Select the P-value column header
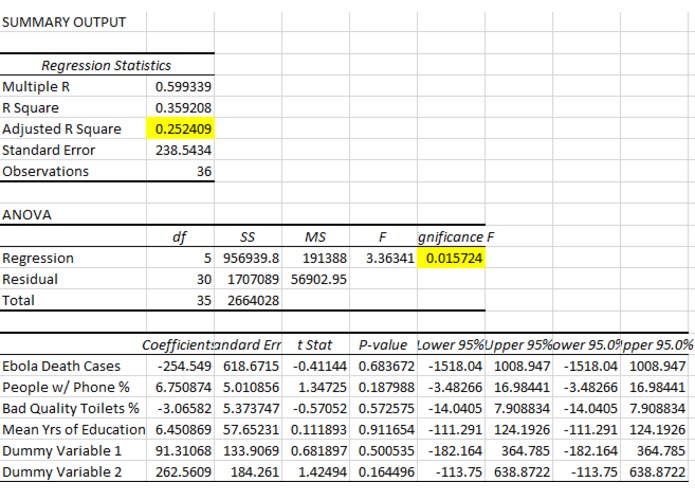Image resolution: width=695 pixels, height=494 pixels. (383, 345)
